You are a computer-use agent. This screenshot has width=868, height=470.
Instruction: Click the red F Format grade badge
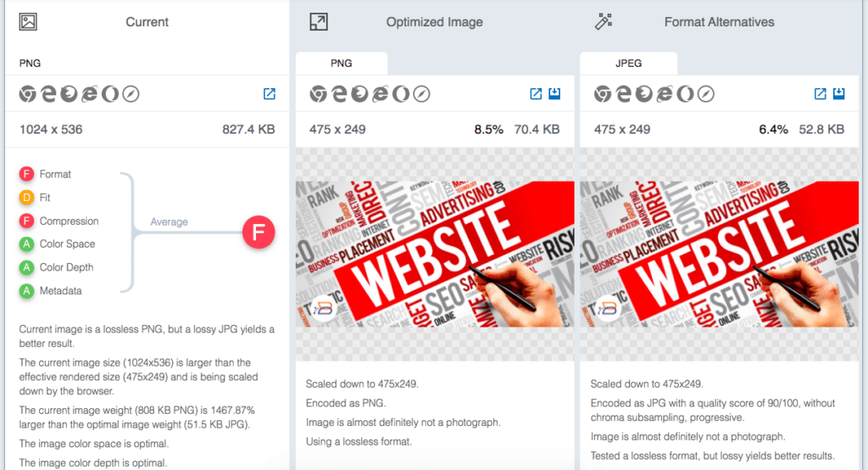point(26,174)
